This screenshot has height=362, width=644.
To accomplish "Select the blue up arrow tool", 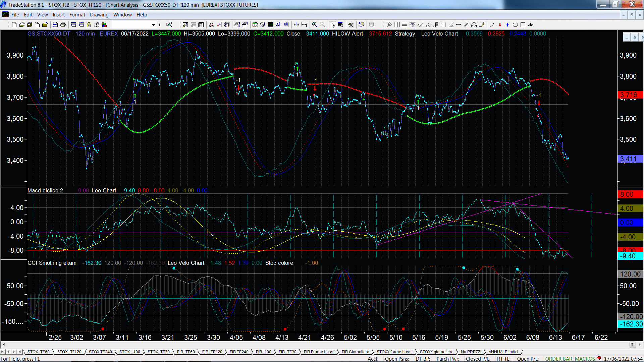I will point(507,25).
